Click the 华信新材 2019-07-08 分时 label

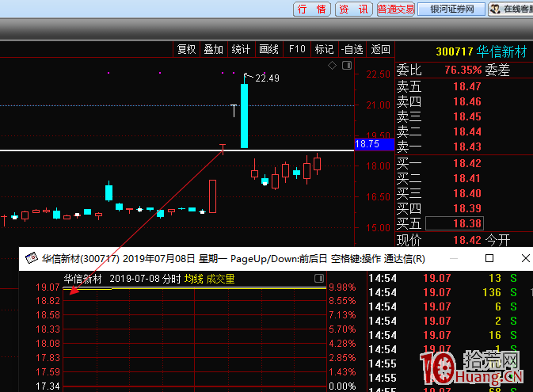pos(123,279)
